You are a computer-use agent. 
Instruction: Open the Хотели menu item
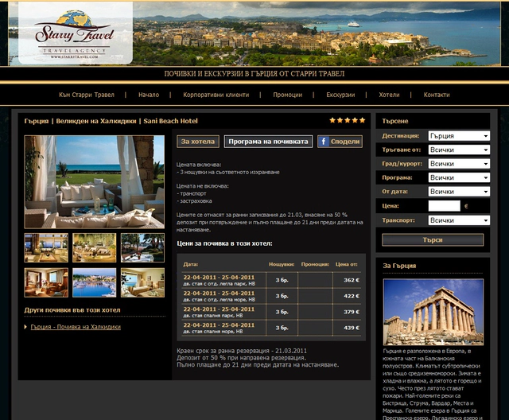389,95
